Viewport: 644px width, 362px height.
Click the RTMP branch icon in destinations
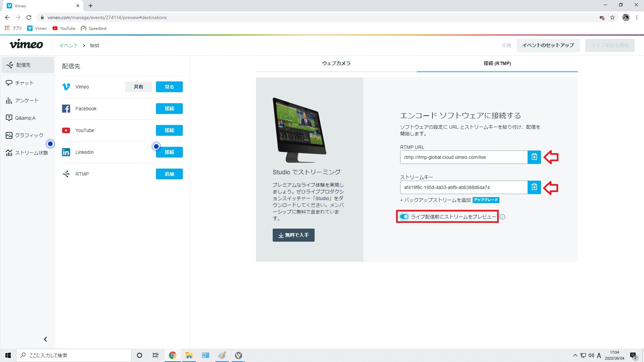66,174
